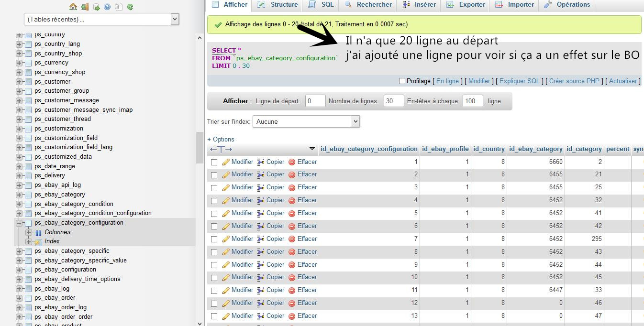Click the ps_ebay_category table icon
This screenshot has height=326, width=644.
coord(28,195)
